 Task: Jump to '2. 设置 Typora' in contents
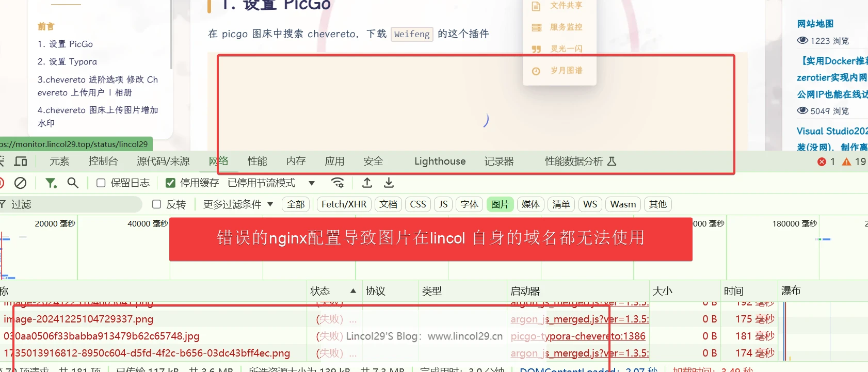point(67,62)
